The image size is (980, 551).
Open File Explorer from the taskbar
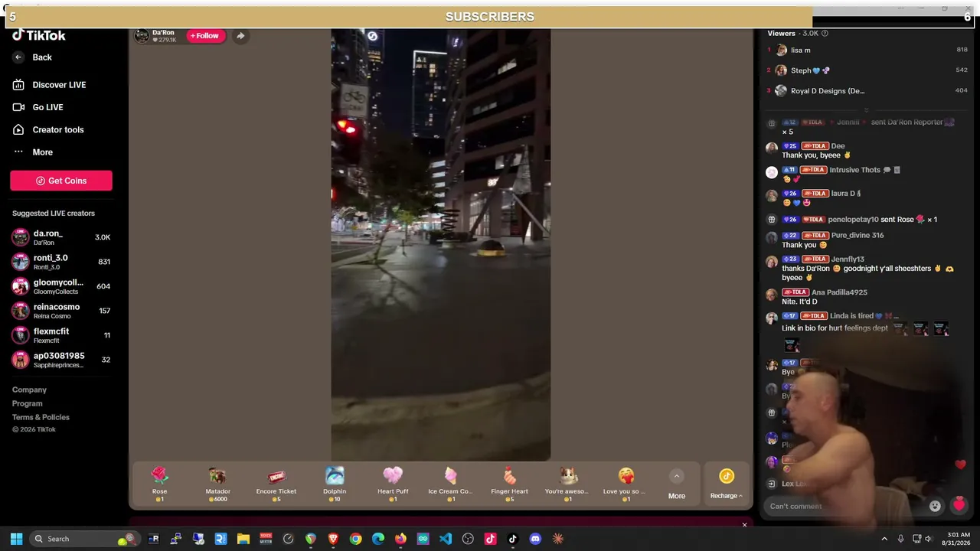coord(243,539)
